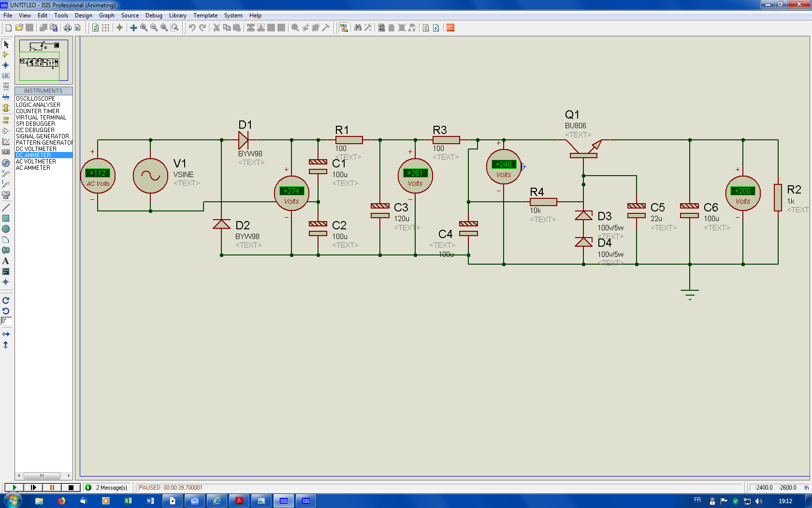Open Virtual Instruments mode tool
This screenshot has width=812, height=508.
6,195
